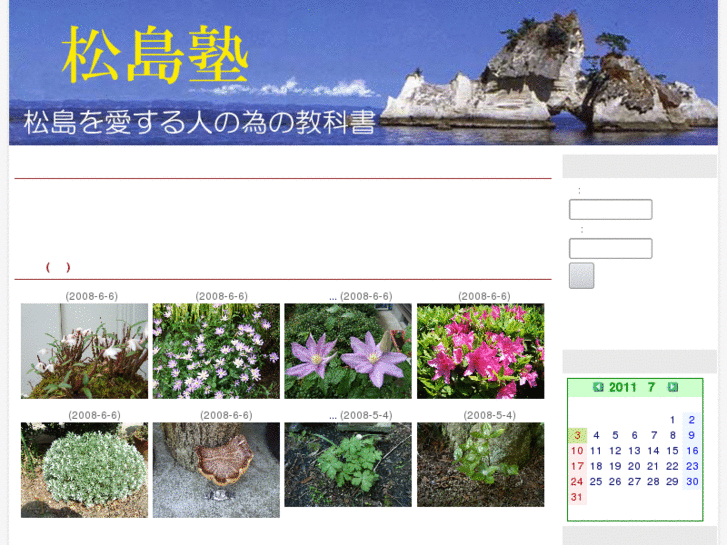Select day 24 in the calendar
This screenshot has height=545, width=727.
pyautogui.click(x=577, y=481)
